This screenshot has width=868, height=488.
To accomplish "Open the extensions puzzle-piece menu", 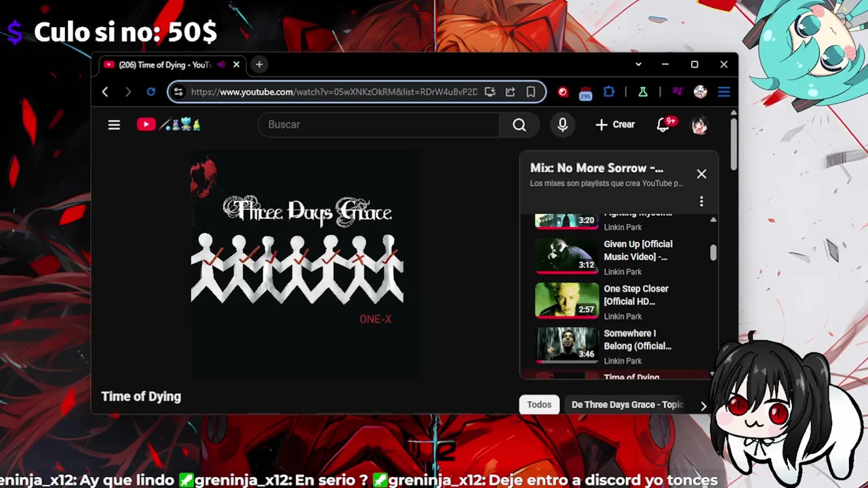I will coord(608,92).
